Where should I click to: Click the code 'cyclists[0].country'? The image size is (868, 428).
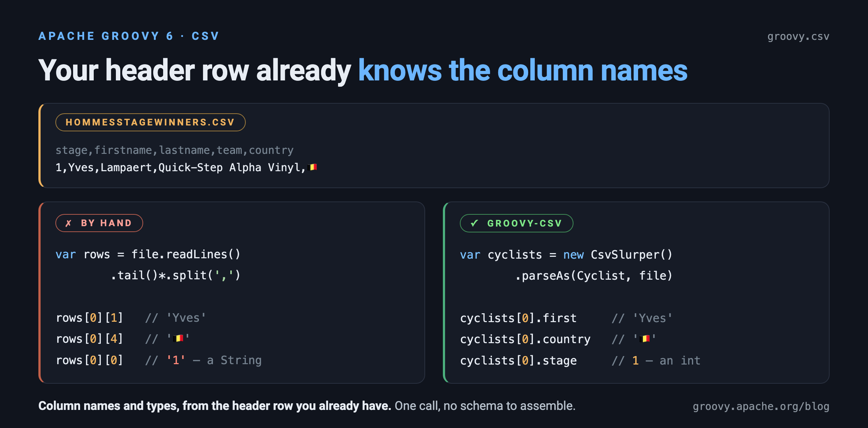(525, 339)
